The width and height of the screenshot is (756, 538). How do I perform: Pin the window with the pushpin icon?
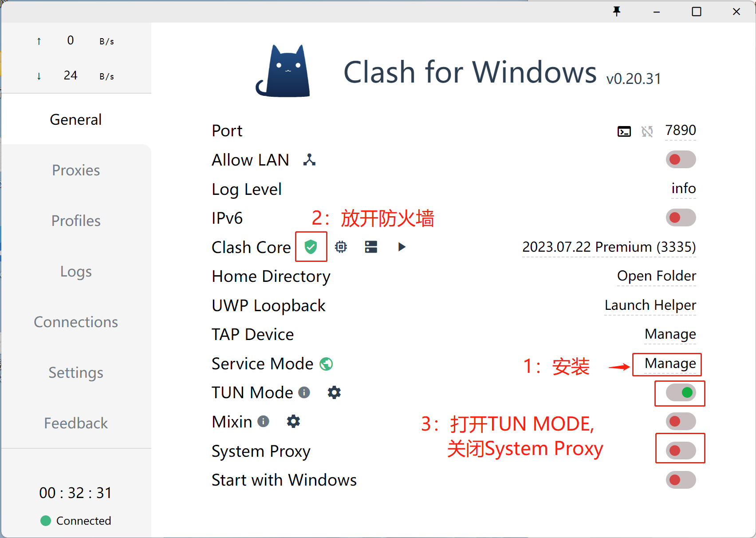tap(617, 12)
